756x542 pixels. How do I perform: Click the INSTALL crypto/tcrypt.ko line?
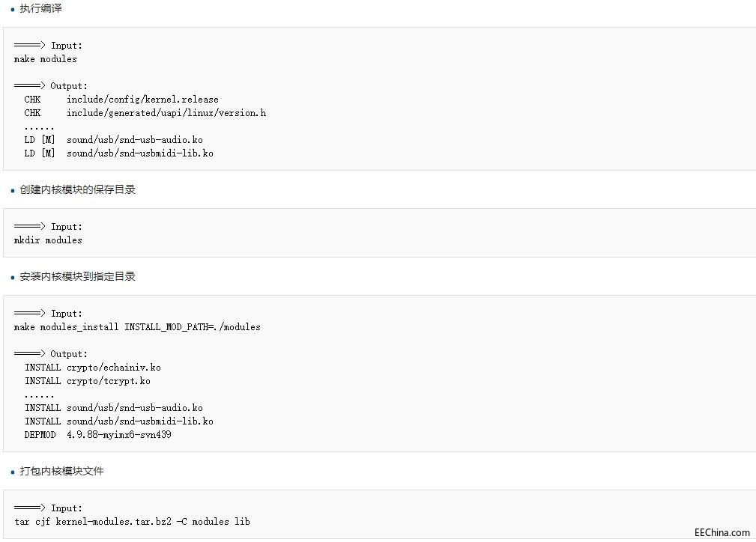click(87, 381)
